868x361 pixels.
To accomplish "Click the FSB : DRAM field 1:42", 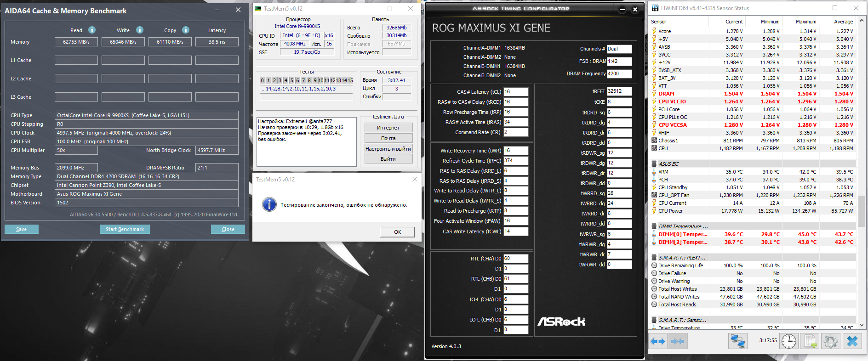I will pos(619,61).
